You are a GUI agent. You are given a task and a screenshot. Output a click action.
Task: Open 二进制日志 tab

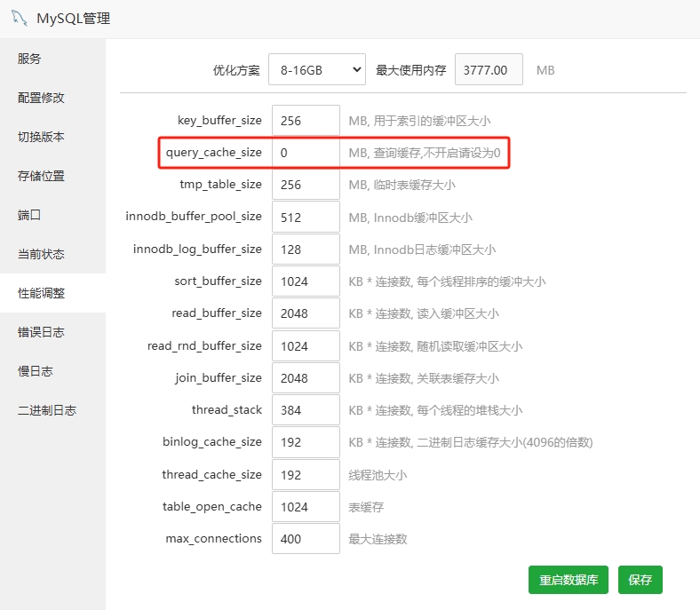pyautogui.click(x=47, y=410)
